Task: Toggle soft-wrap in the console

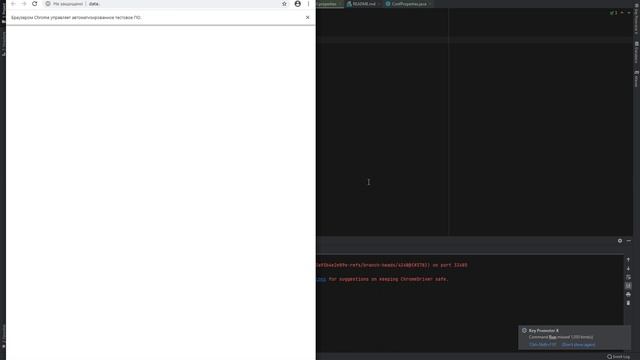Action: click(x=628, y=277)
